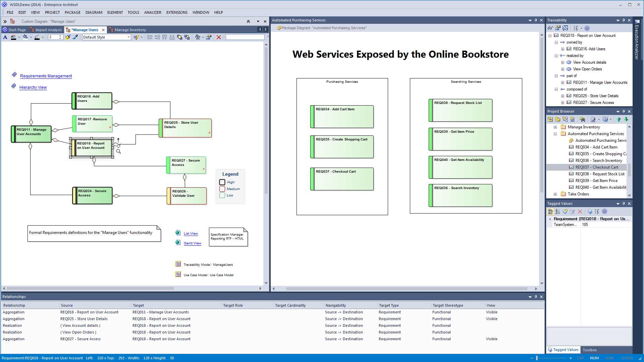This screenshot has height=362, width=644.
Task: Open the Gantt View hyperlink
Action: [193, 243]
